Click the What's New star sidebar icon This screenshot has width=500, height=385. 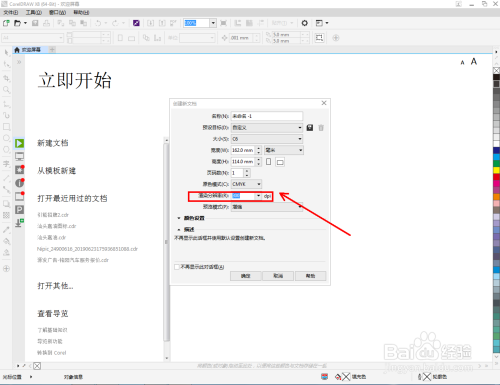[x=20, y=169]
